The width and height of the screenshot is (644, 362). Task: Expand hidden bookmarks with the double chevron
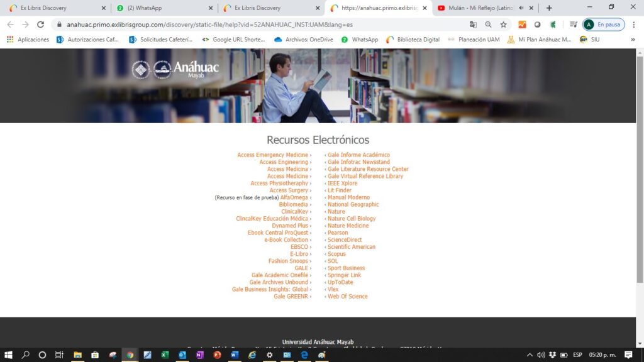634,39
